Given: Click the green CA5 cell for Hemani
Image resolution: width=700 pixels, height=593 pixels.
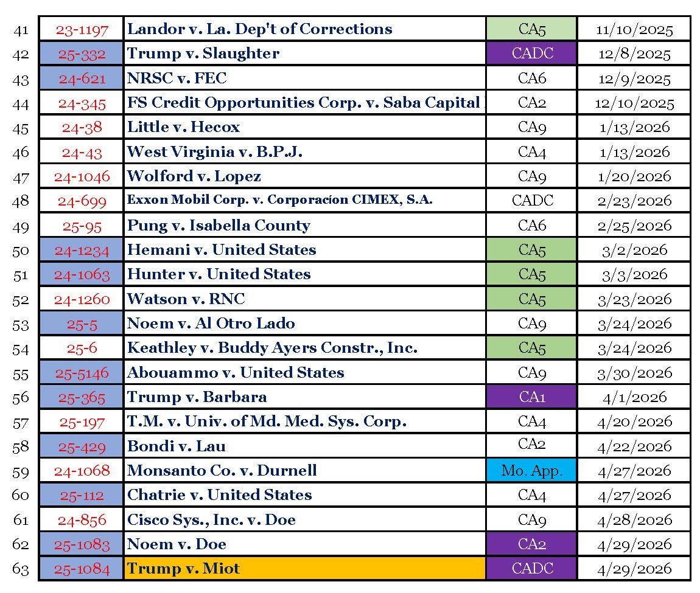Looking at the screenshot, I should 532,250.
